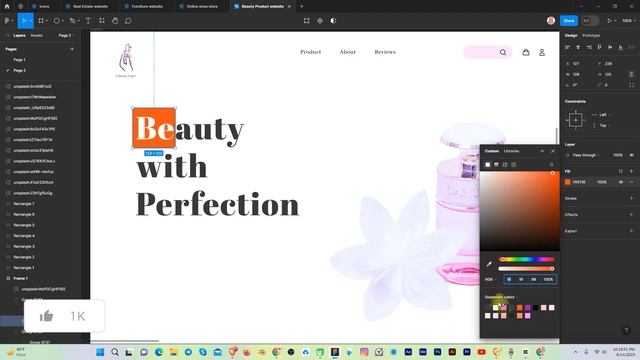
Task: Select the Hand tool
Action: (x=115, y=21)
